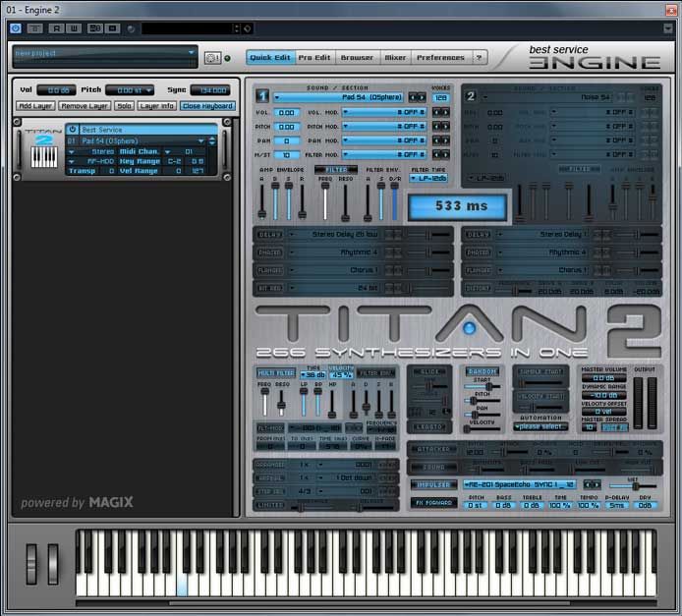Switch to the Pro Edit tab
Viewport: 682px width, 616px height.
(314, 57)
